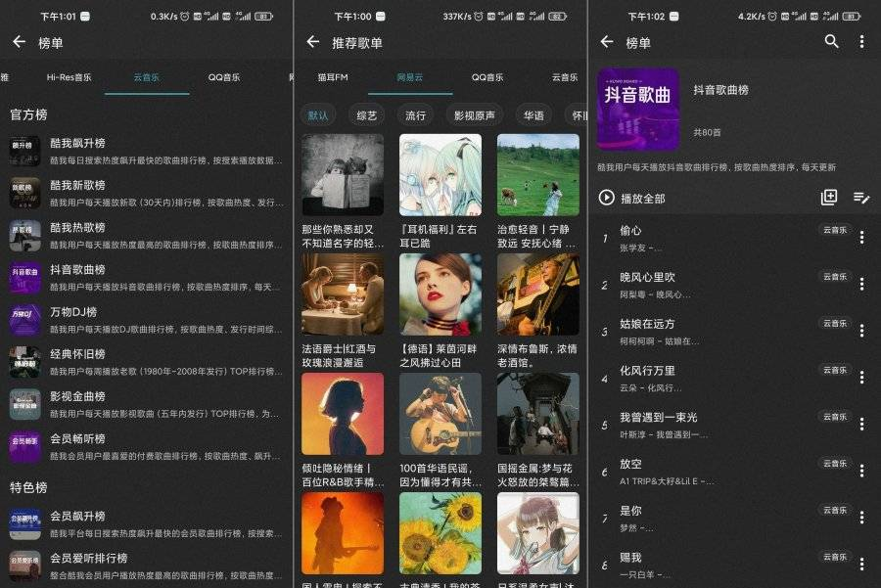This screenshot has height=588, width=881.
Task: Open more options for song 姑娘在远方
Action: pos(861,331)
